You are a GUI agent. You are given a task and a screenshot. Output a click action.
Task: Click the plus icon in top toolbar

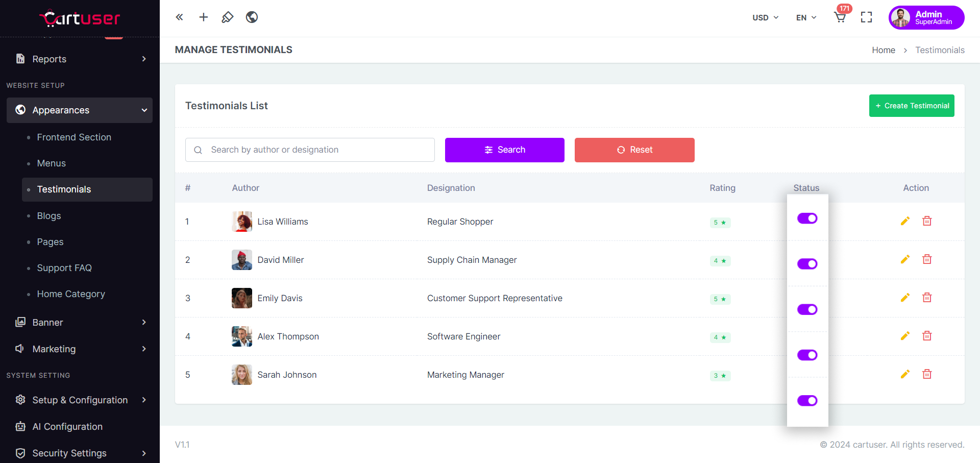(203, 17)
